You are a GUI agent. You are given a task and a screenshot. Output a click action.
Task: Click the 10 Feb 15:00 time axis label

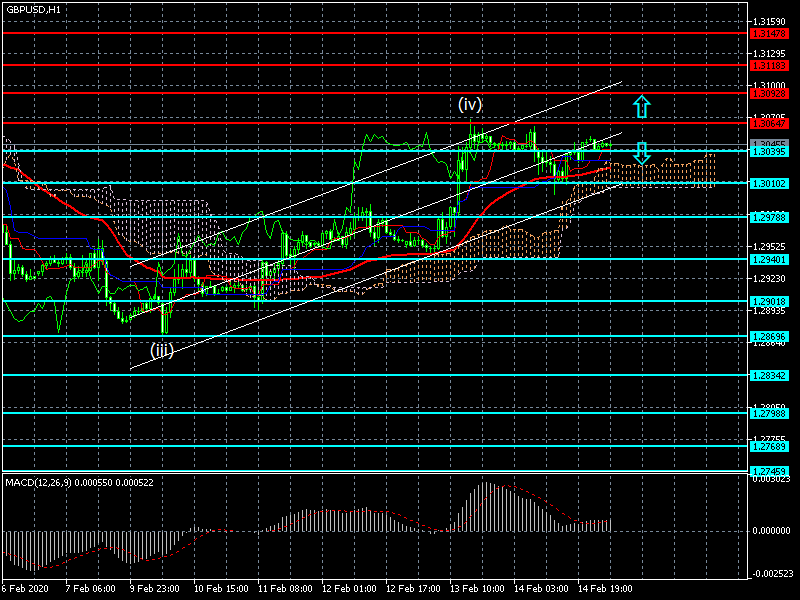pyautogui.click(x=221, y=588)
